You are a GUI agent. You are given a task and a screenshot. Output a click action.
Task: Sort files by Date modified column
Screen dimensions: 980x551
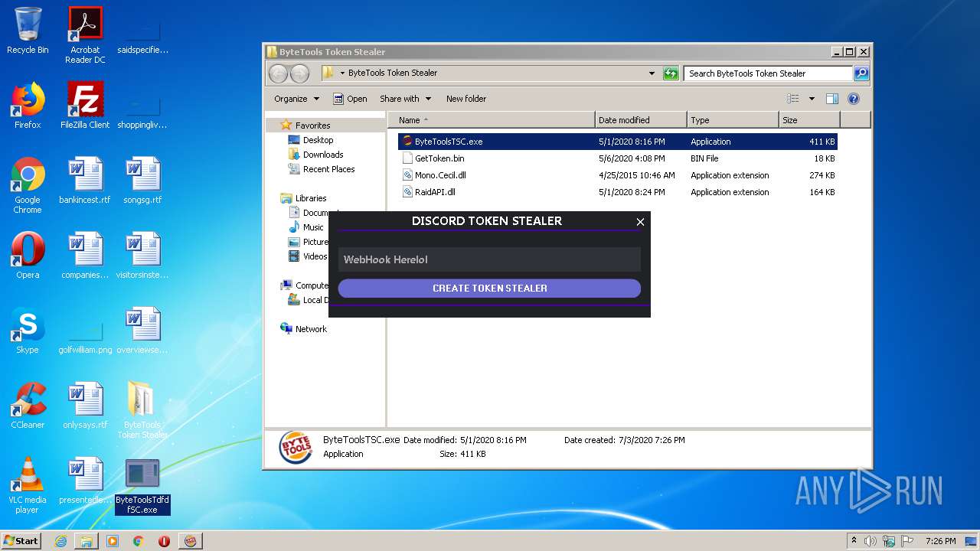(x=641, y=120)
